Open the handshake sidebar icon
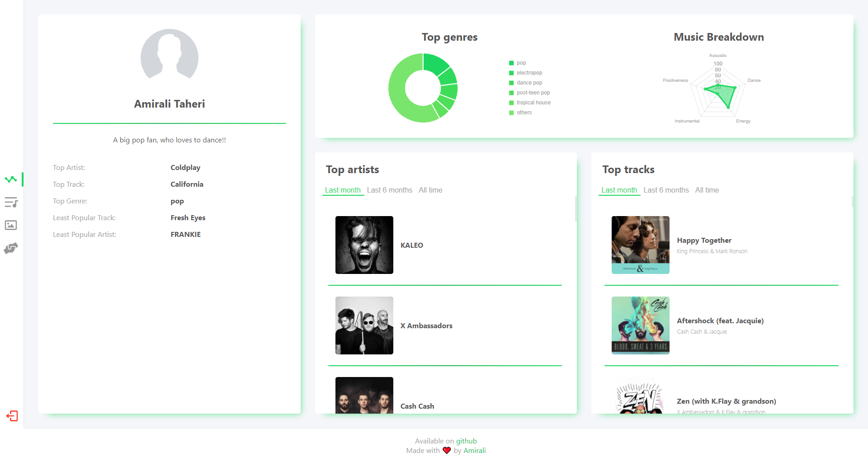The width and height of the screenshot is (868, 462). pyautogui.click(x=11, y=248)
